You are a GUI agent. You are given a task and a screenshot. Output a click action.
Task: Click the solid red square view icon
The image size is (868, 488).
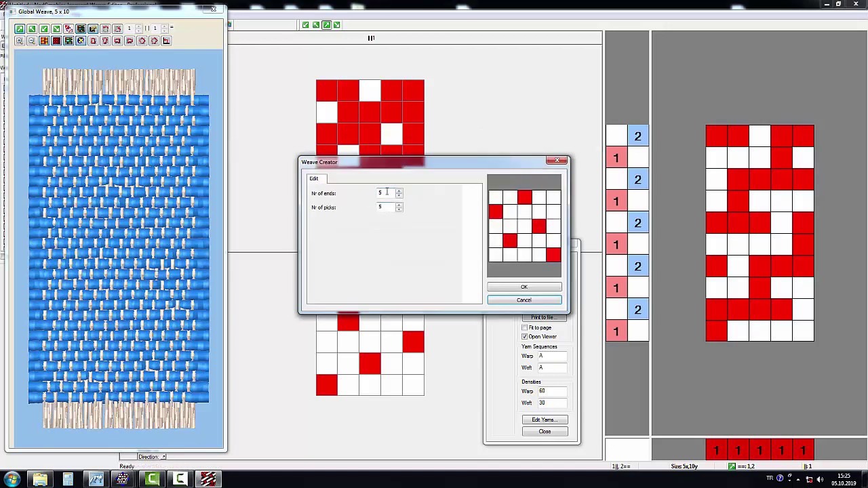pos(56,41)
